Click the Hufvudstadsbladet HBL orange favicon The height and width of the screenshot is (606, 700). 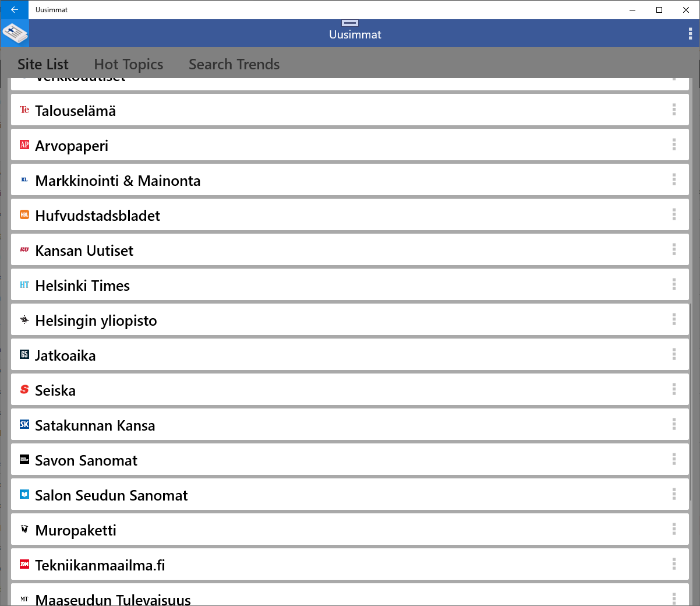point(24,214)
